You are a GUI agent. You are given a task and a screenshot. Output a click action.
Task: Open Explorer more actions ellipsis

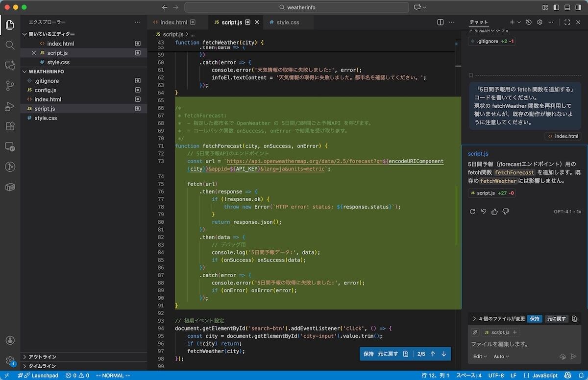[137, 22]
